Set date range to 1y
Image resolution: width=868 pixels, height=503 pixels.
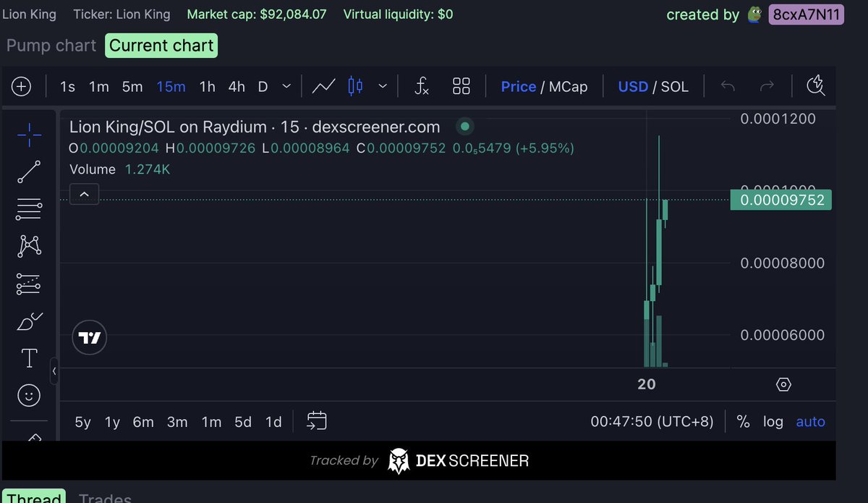112,422
